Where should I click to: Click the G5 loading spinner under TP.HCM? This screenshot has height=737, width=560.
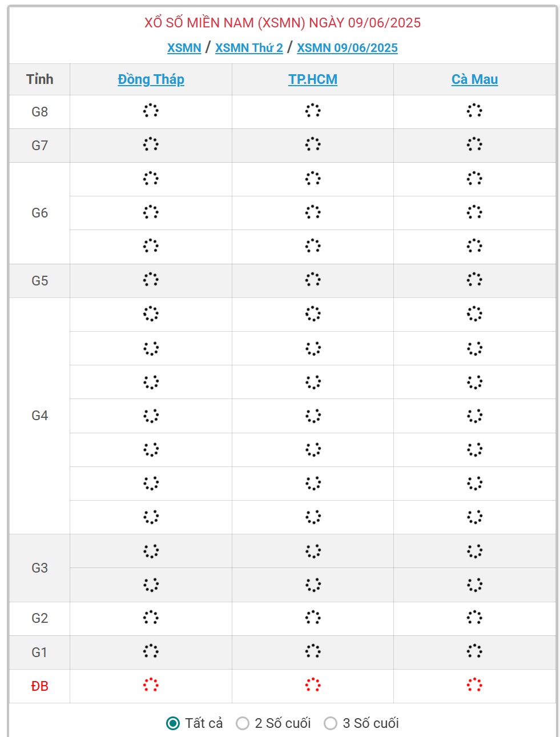pos(313,280)
